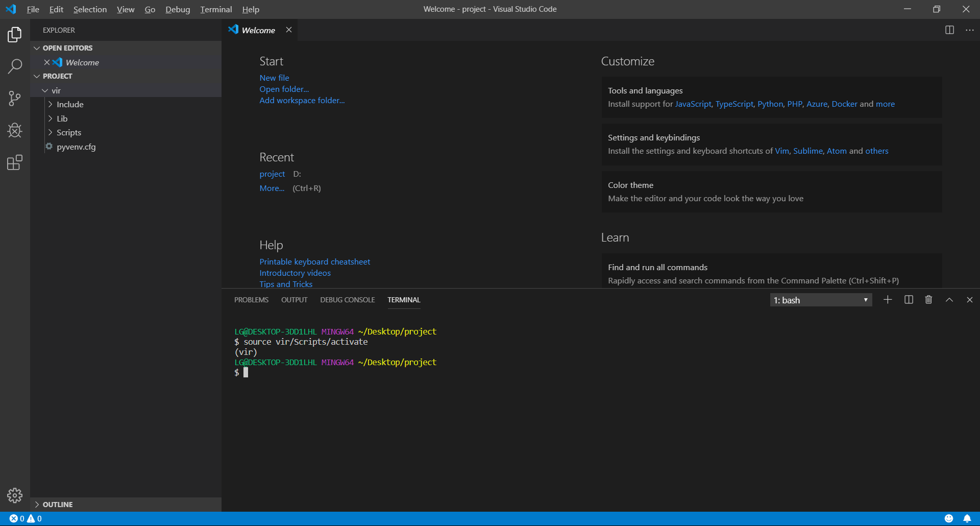This screenshot has width=980, height=526.
Task: Click the Vim keybindings link
Action: point(782,151)
